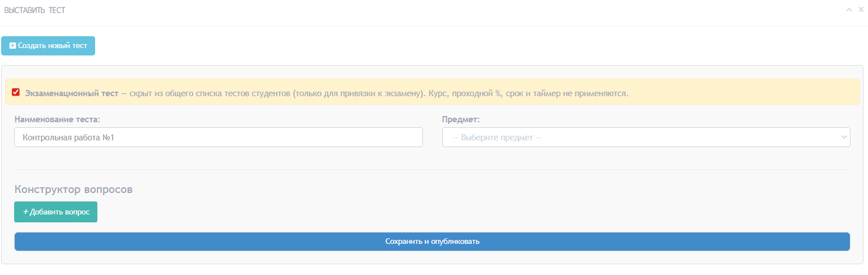The image size is (868, 275).
Task: Click the Создать новый тест button
Action: [x=48, y=46]
